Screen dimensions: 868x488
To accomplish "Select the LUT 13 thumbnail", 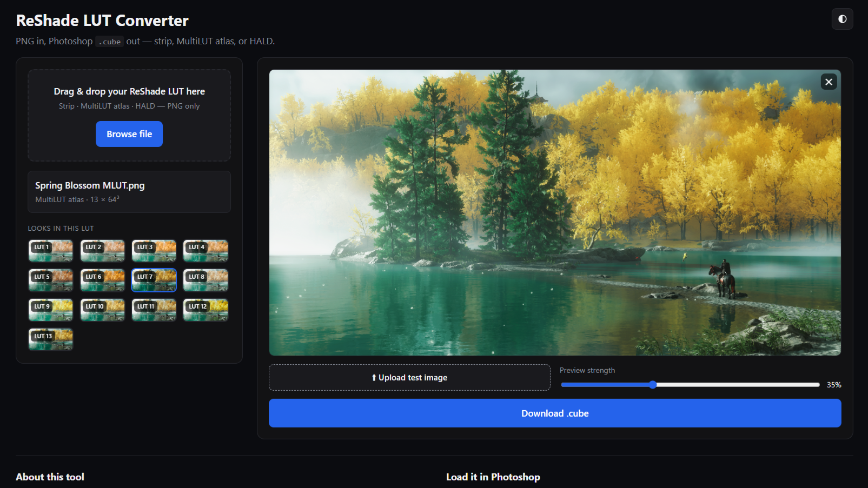I will [x=51, y=340].
